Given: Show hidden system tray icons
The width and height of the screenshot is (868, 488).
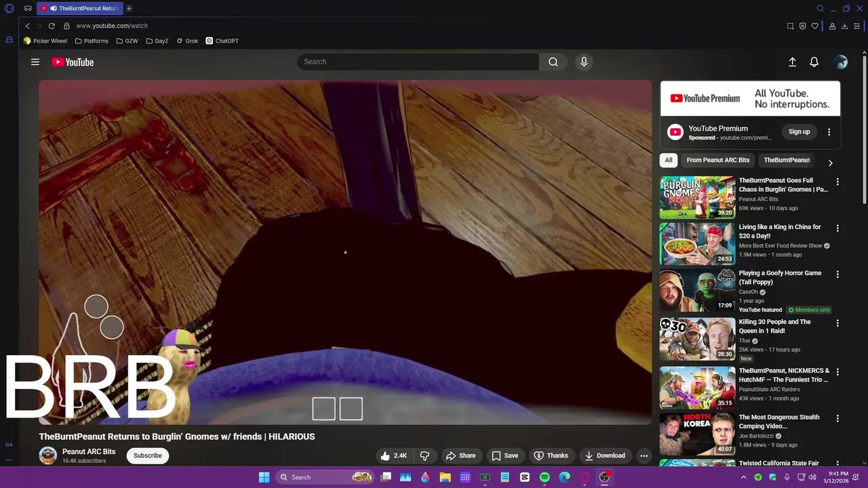Looking at the screenshot, I should (743, 477).
